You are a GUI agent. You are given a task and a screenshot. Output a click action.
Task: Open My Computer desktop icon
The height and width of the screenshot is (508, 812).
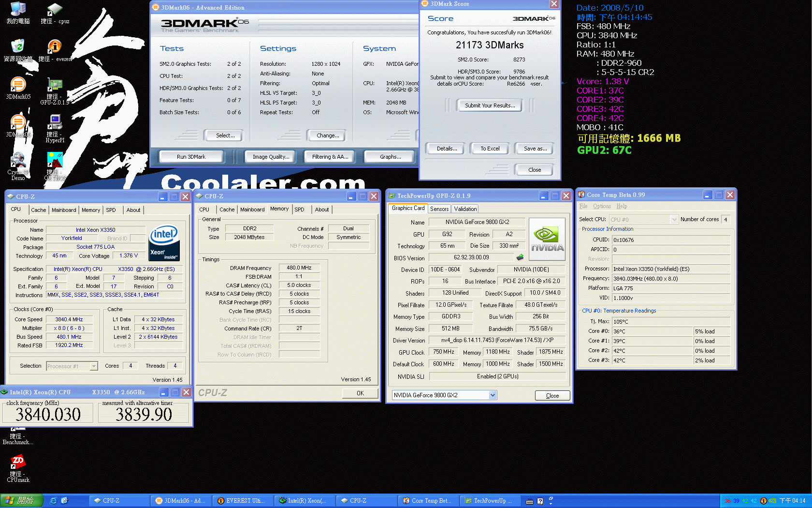18,13
